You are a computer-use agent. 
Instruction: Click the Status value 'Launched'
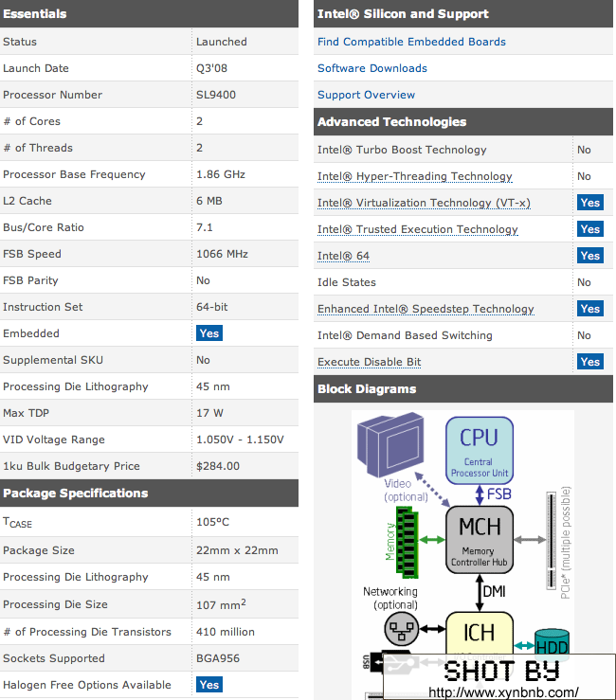click(x=222, y=42)
